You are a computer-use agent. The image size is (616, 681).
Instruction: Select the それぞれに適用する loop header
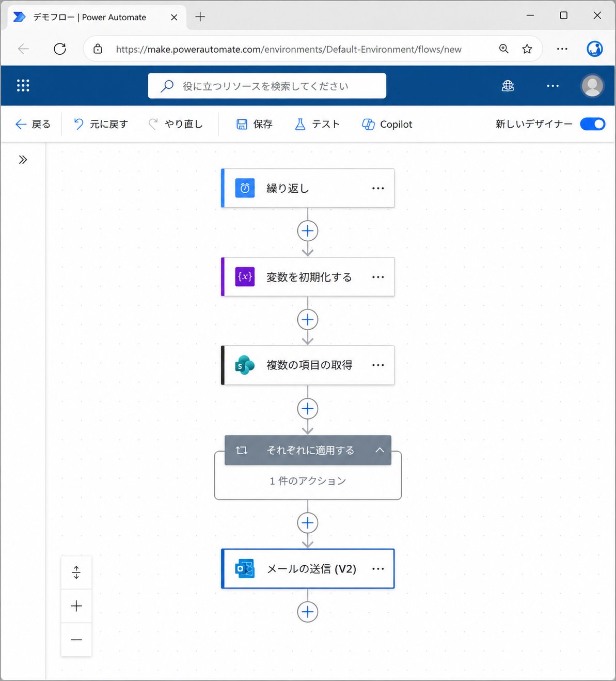pos(308,450)
